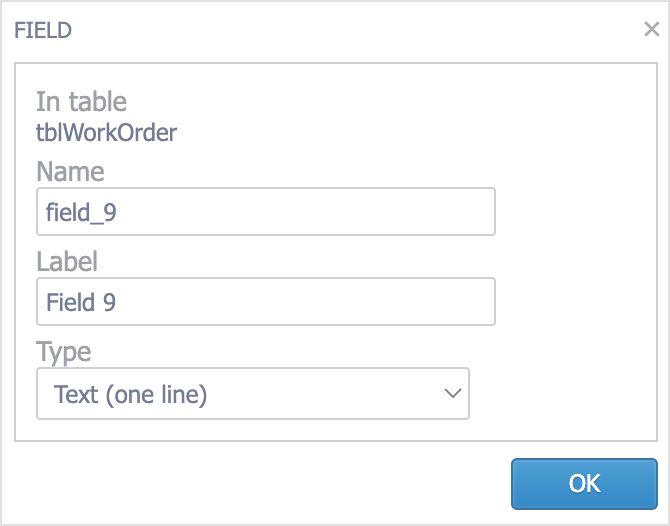670x526 pixels.
Task: Click the "Type" caption above the dropdown
Action: (x=63, y=352)
